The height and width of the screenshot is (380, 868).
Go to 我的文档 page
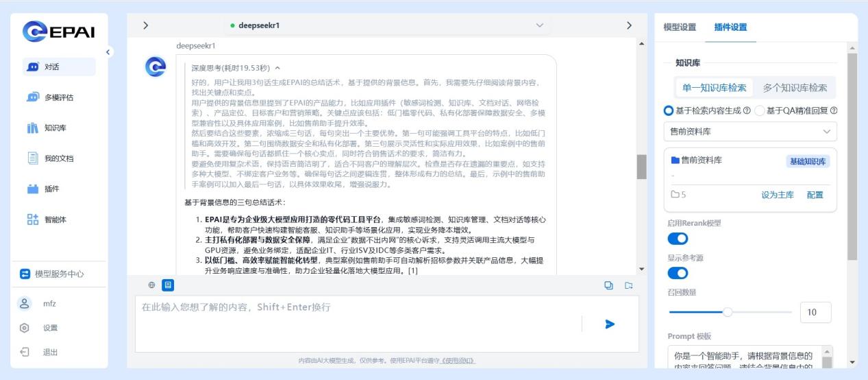pos(59,158)
